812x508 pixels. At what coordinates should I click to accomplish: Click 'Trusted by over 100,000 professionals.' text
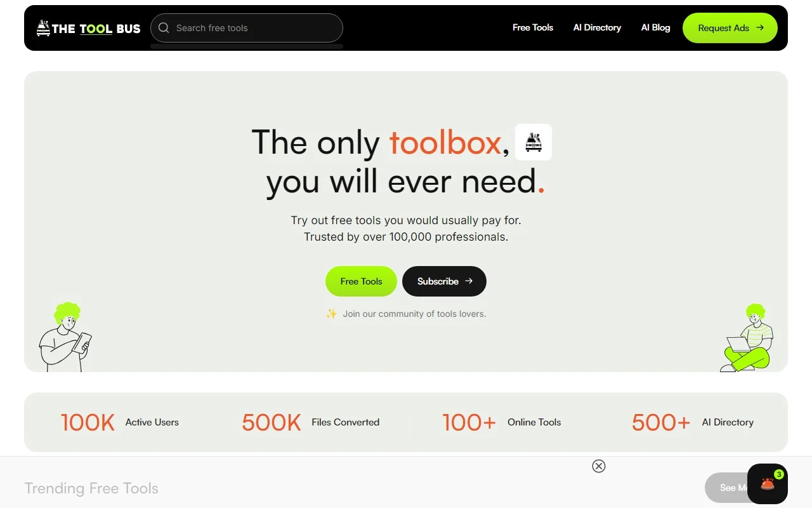coord(406,237)
